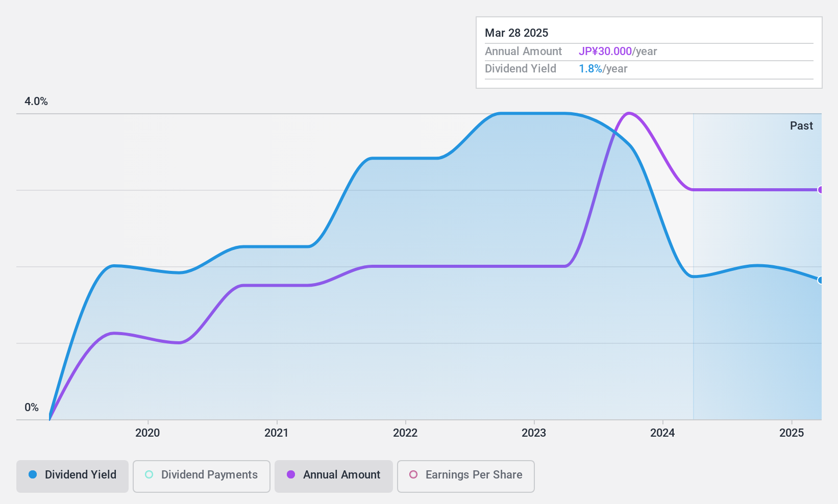Screen dimensions: 838x504
Task: Click the 4.0% y-axis label
Action: (36, 102)
